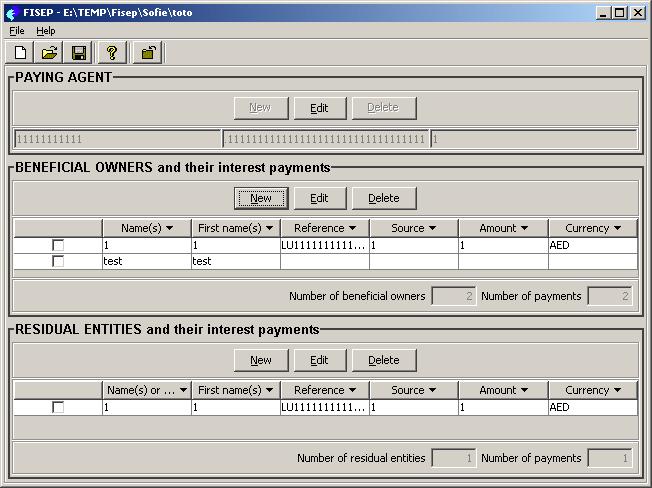The height and width of the screenshot is (488, 652).
Task: Click the Save floppy disk icon
Action: coord(78,53)
